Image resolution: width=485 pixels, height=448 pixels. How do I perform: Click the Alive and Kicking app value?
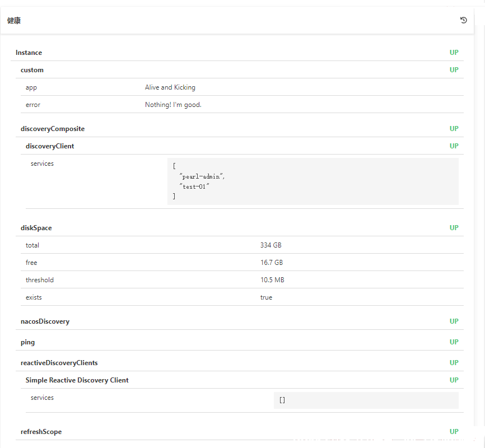point(170,87)
